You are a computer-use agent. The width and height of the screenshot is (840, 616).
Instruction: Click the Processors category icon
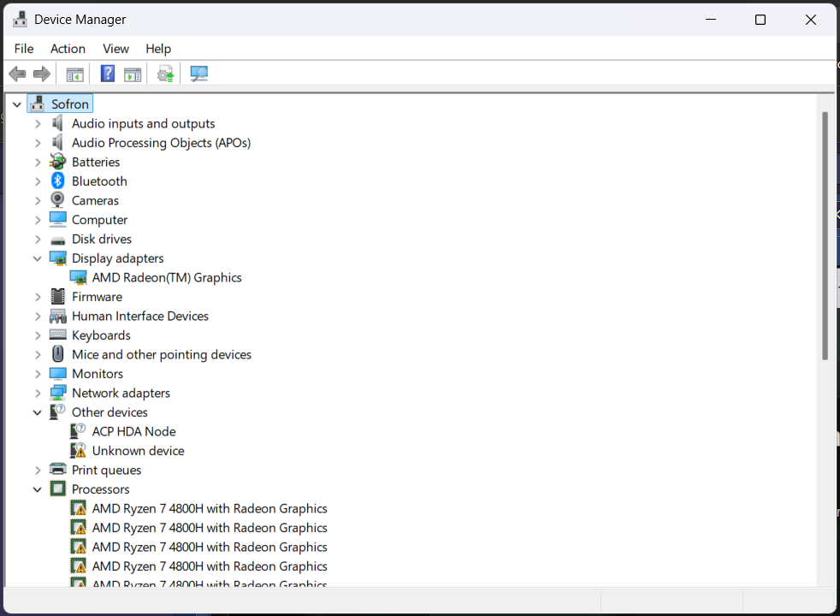click(58, 489)
